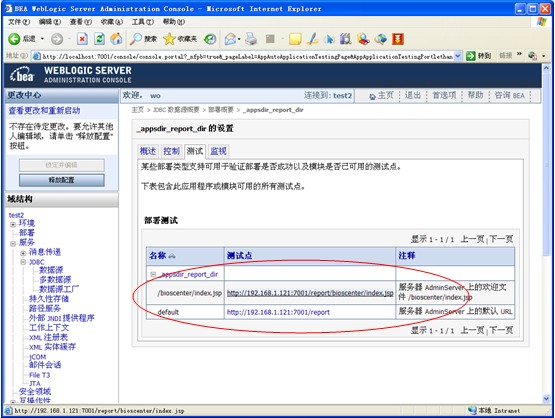
Task: Select 数据源工厂 in the domain tree
Action: pyautogui.click(x=59, y=289)
